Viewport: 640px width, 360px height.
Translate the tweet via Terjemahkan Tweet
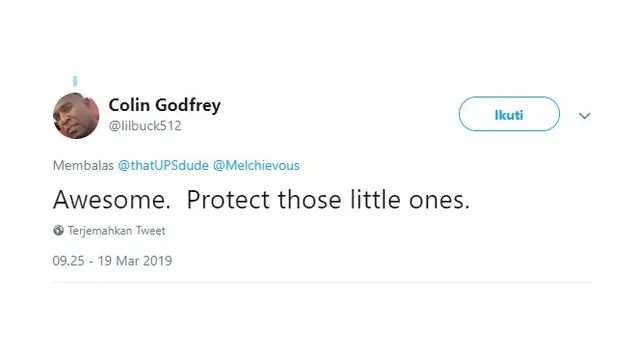coord(116,231)
